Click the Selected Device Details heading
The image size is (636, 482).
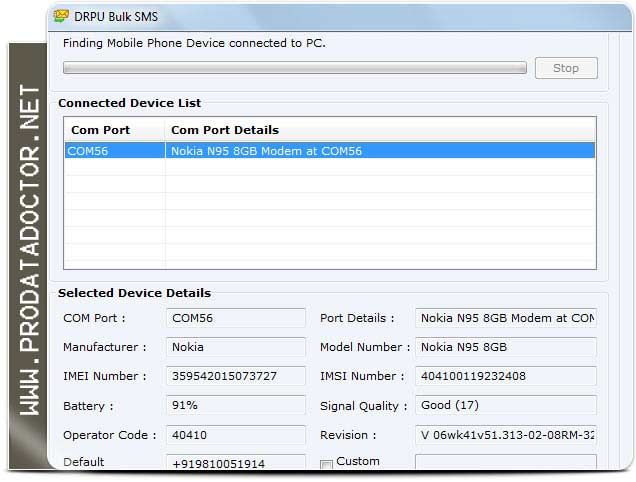click(134, 293)
